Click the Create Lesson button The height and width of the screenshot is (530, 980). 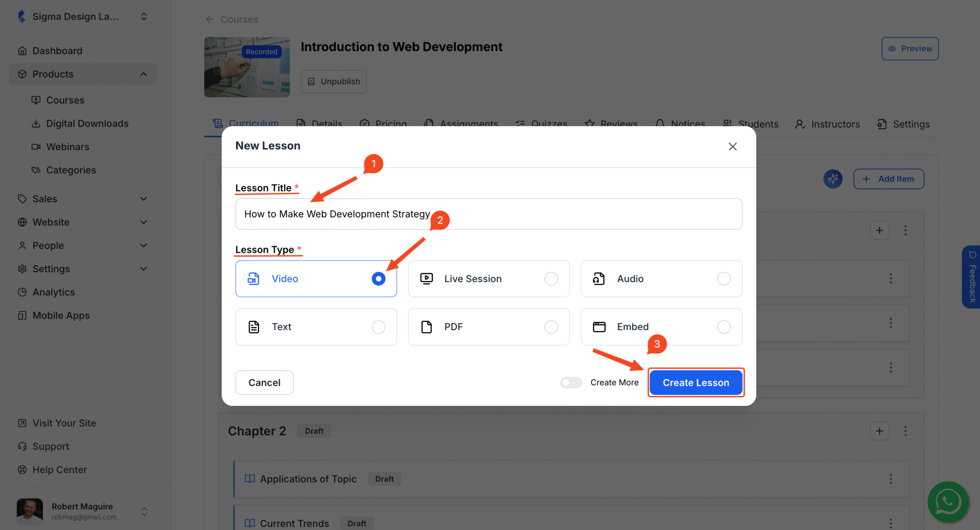[x=696, y=382]
